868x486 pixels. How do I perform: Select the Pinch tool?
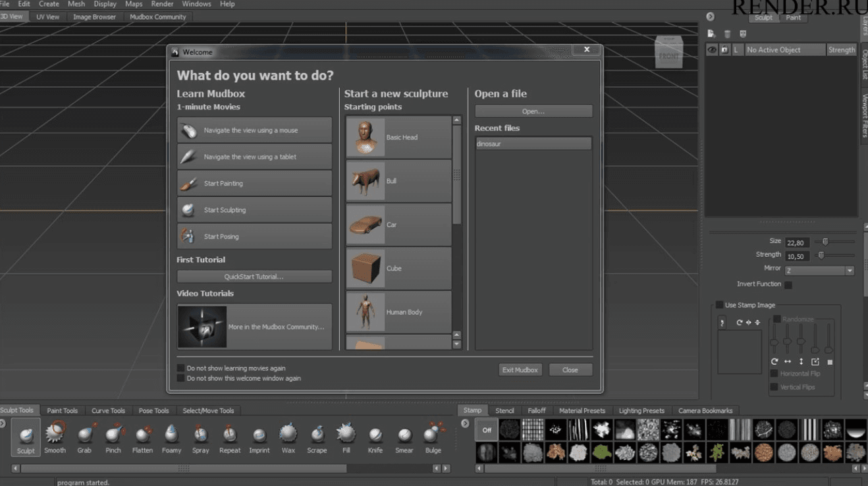point(113,437)
